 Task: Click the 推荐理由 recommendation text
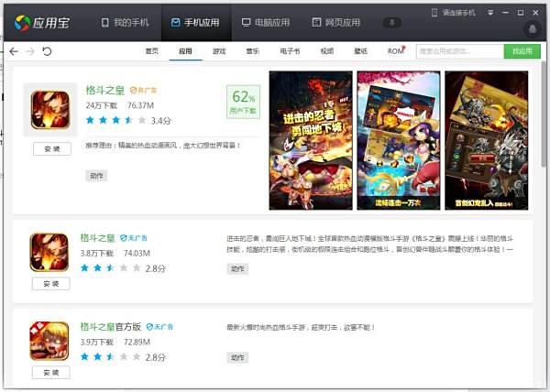point(163,145)
